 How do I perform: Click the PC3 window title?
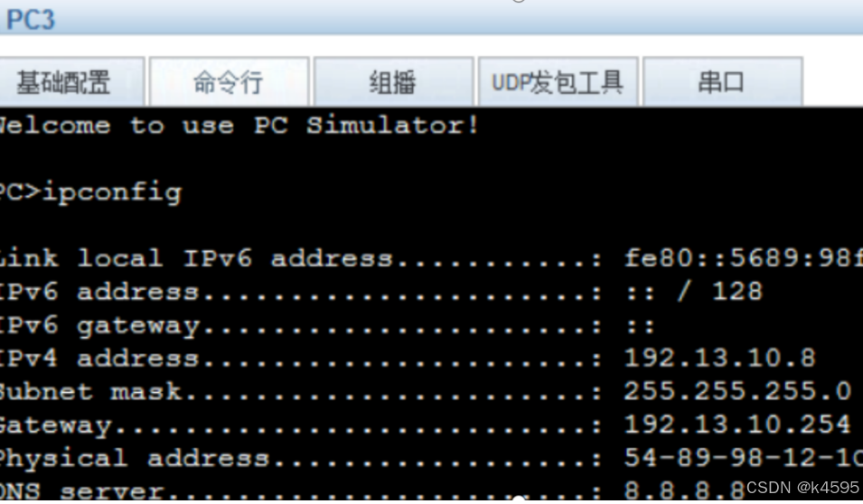tap(30, 20)
